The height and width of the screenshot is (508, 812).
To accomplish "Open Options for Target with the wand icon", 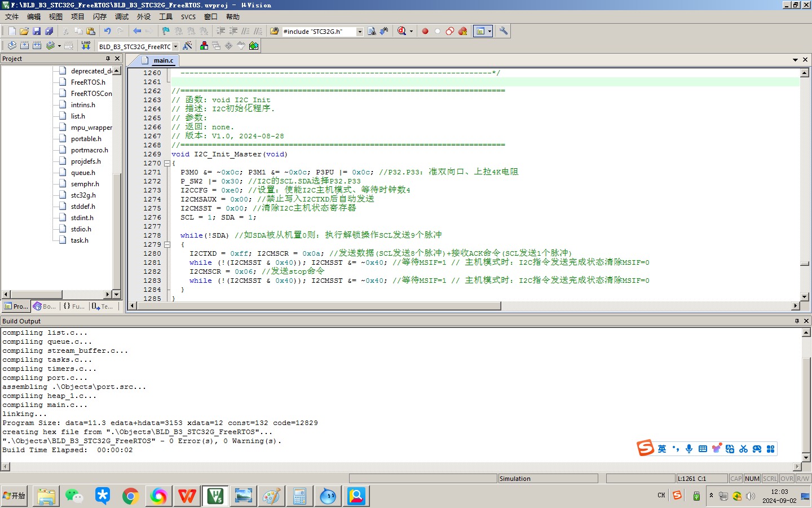I will (x=188, y=46).
